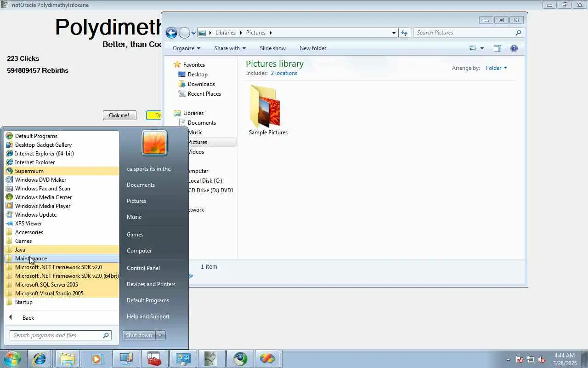
Task: Open the Shut down options arrow
Action: pos(161,335)
